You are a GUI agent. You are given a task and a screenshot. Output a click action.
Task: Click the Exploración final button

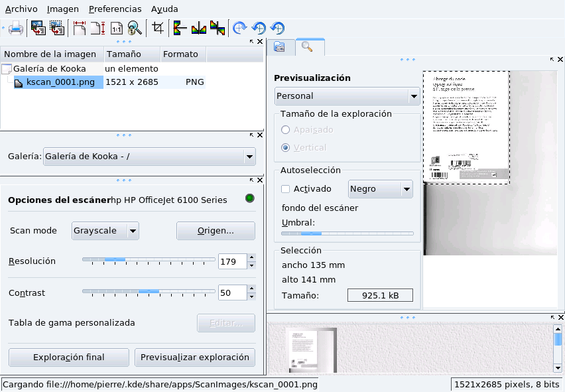tap(69, 358)
